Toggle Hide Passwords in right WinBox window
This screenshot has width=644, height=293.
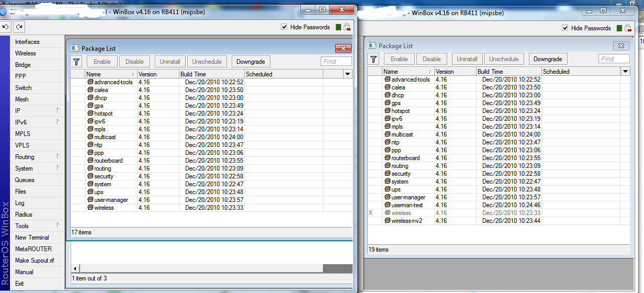click(x=565, y=28)
